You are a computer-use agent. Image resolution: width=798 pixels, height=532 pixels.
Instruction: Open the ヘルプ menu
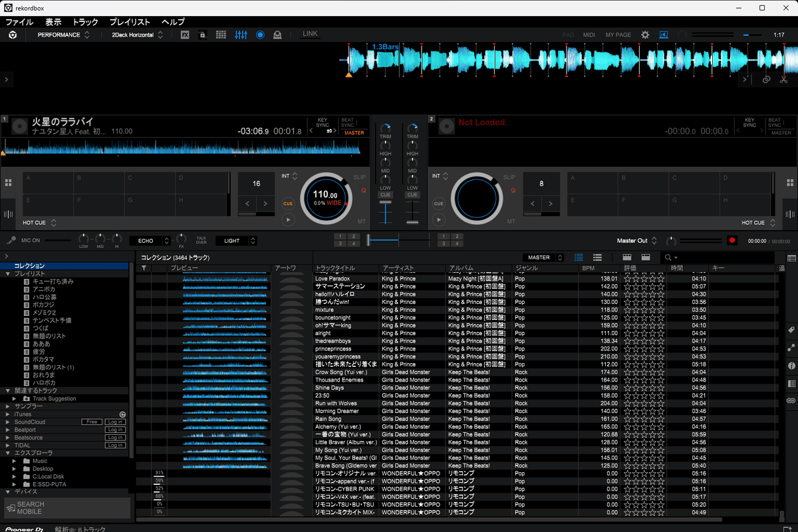tap(173, 22)
